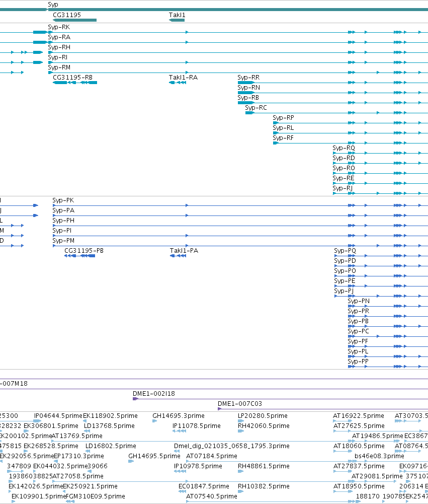
Task: Select transcript Syp-RA label
Action: point(59,37)
